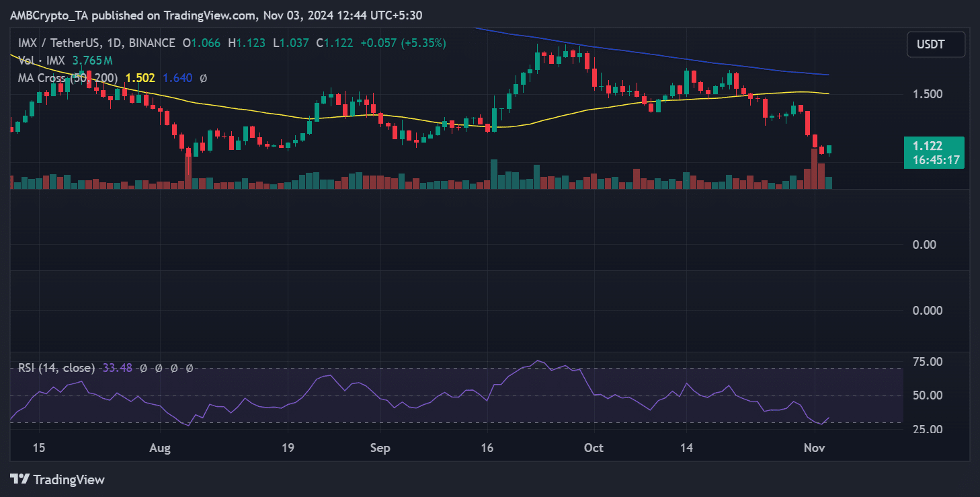The width and height of the screenshot is (980, 497).
Task: Click the 25.00 RSI axis label
Action: [927, 429]
